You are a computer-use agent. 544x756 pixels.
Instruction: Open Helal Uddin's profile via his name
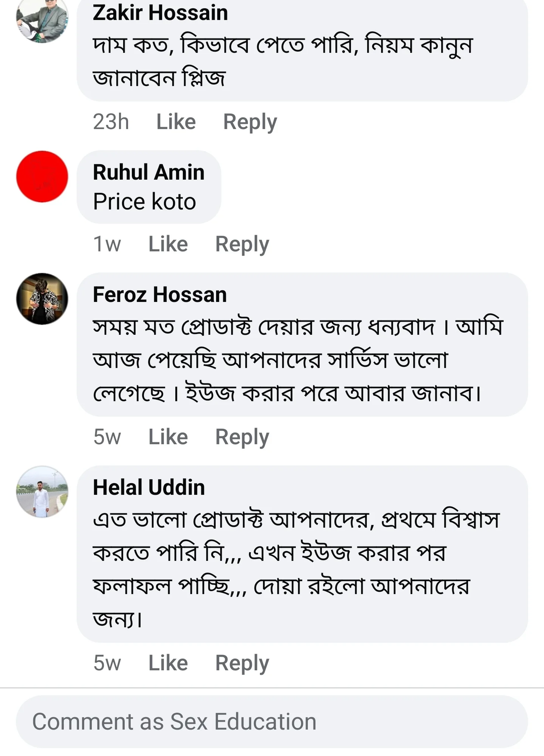tap(149, 488)
